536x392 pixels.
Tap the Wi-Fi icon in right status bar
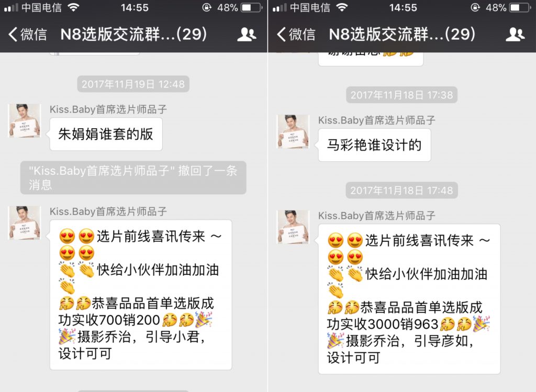(x=342, y=7)
